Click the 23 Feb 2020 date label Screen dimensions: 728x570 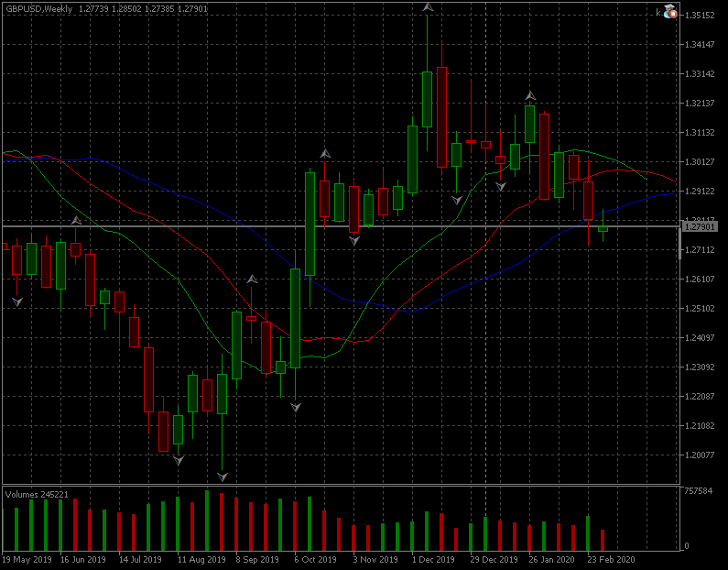pyautogui.click(x=609, y=558)
